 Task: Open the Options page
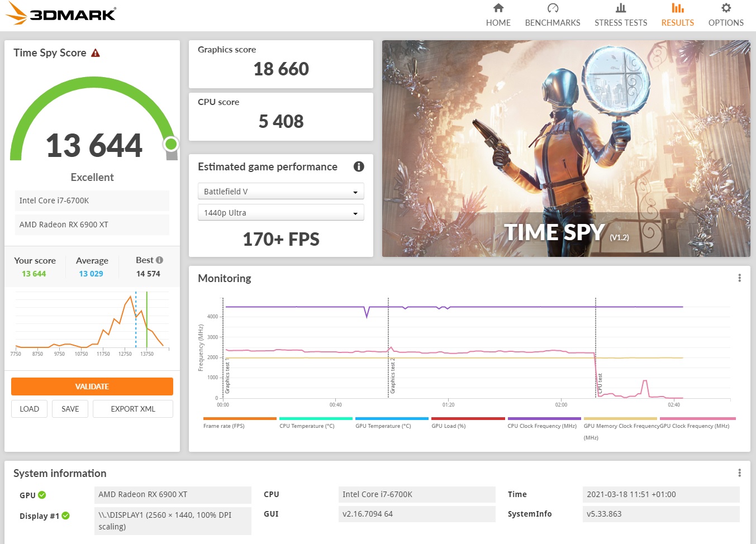coord(726,15)
